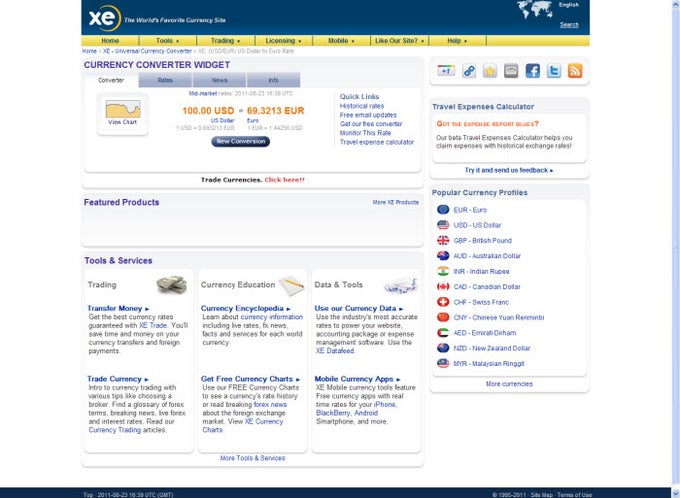Click More Tools & Services link

252,458
